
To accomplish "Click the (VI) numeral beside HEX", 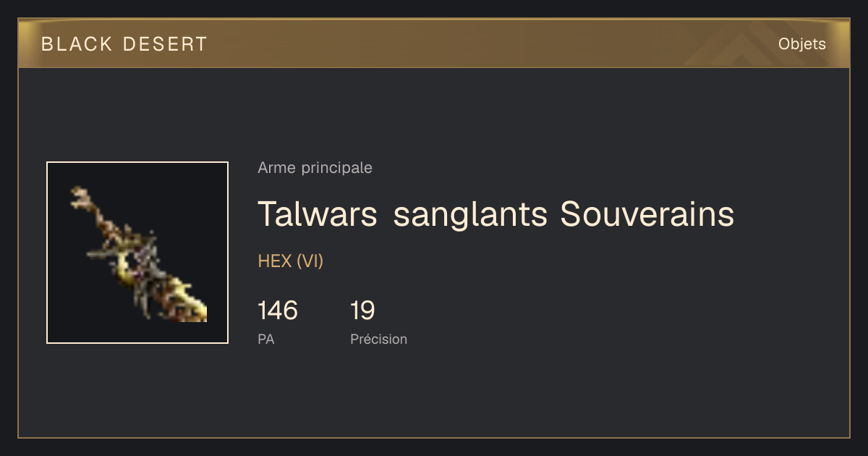I will [310, 261].
